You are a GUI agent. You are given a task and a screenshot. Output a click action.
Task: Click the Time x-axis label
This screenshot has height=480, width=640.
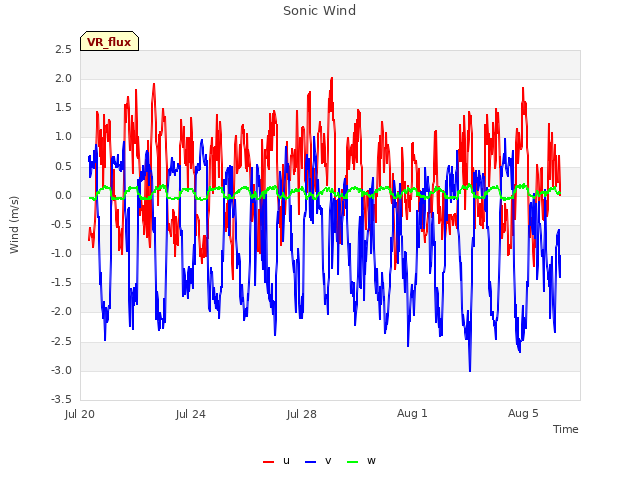[x=566, y=429]
